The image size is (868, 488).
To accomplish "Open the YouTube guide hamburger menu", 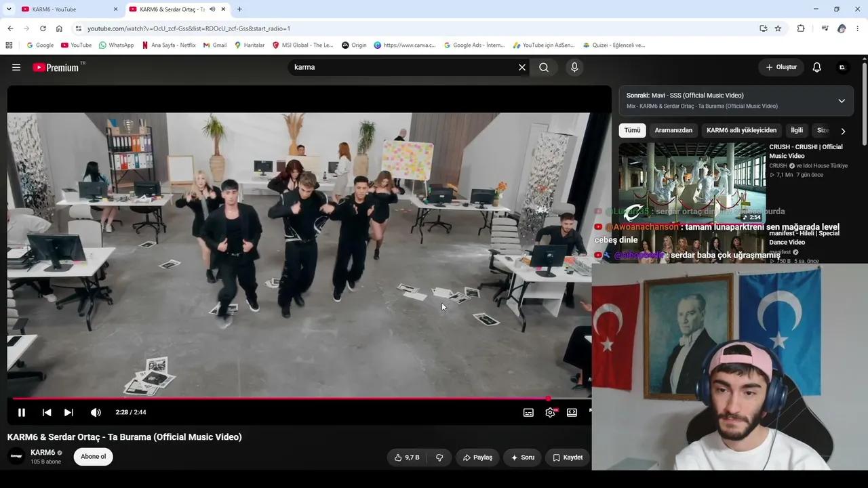I will (x=16, y=67).
